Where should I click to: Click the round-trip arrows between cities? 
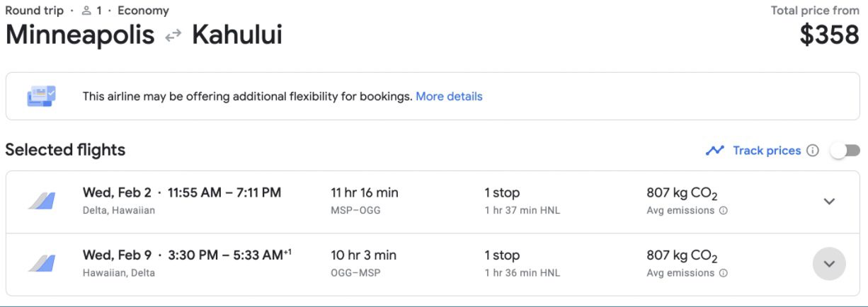coord(173,36)
